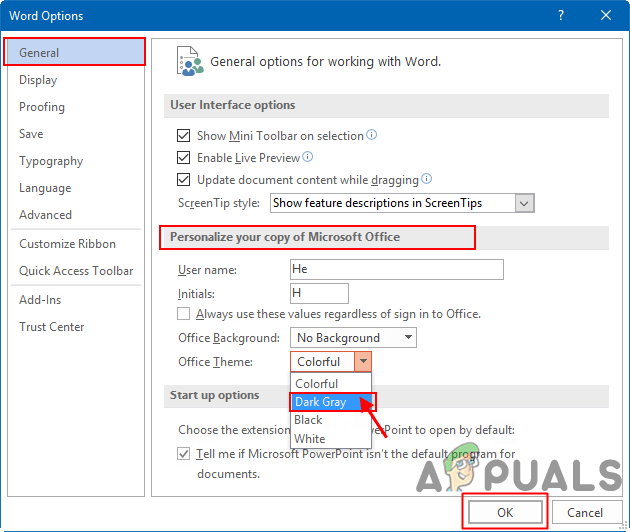The width and height of the screenshot is (630, 532).
Task: Toggle Update document content while dragging
Action: tap(184, 179)
